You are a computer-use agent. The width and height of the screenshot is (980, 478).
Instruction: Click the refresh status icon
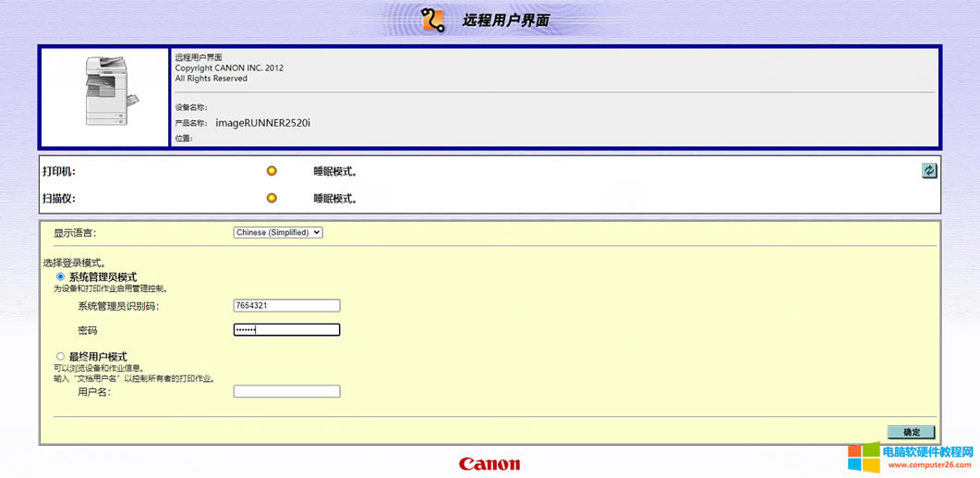click(x=929, y=171)
